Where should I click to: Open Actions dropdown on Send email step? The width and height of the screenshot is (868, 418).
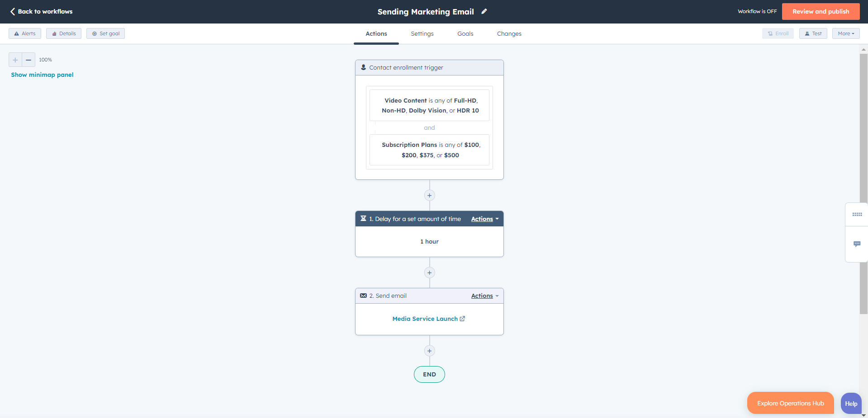click(x=484, y=296)
